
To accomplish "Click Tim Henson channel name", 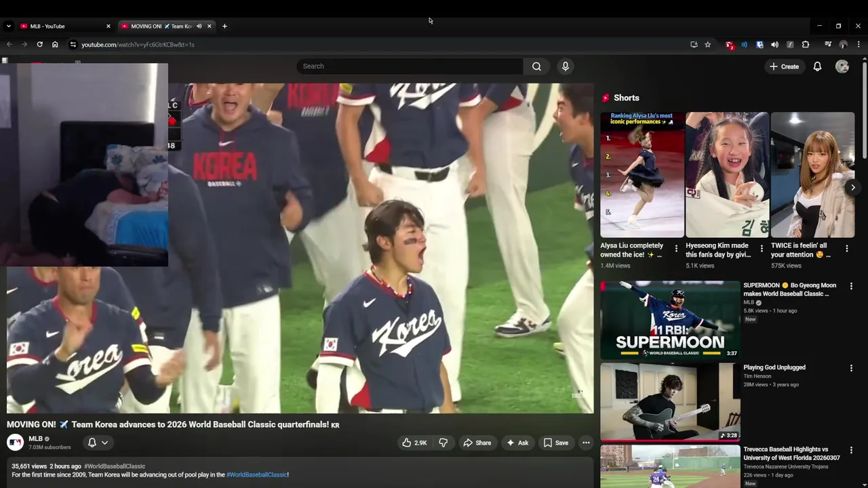I will [757, 376].
